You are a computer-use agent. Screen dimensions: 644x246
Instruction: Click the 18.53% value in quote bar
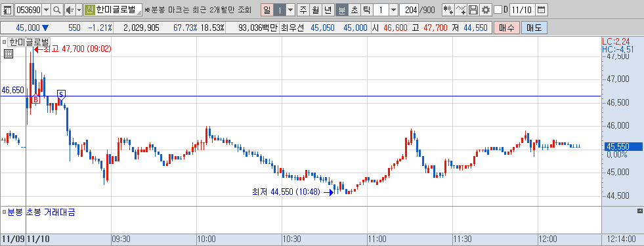[x=213, y=28]
